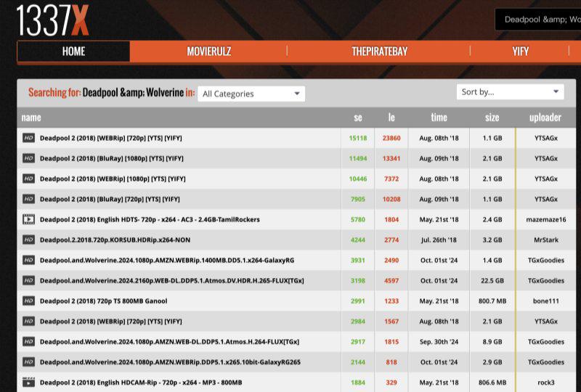The image size is (581, 392).
Task: Click the 'name' column header
Action: 31,118
